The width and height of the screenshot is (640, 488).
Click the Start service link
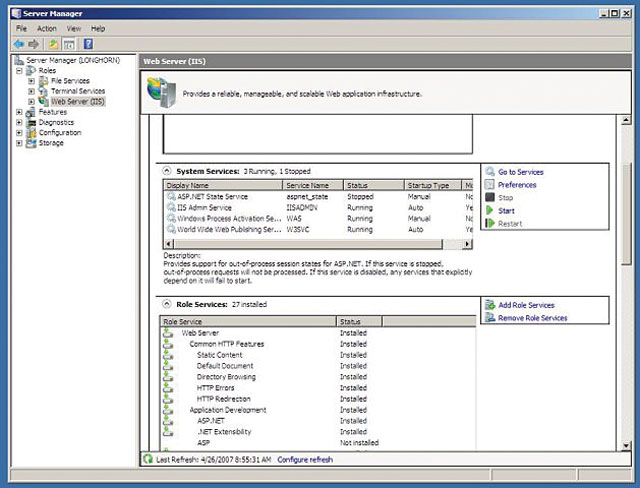click(x=506, y=211)
